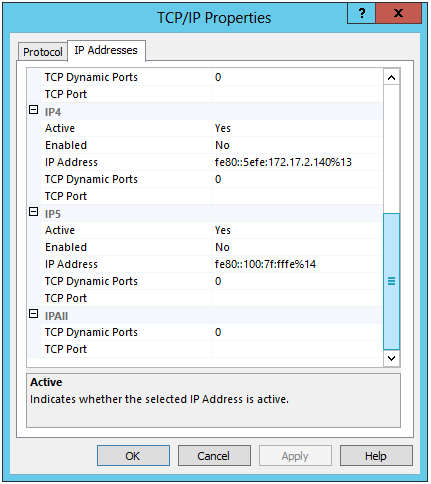Click the scroll down arrow icon
The image size is (431, 484).
[x=392, y=359]
